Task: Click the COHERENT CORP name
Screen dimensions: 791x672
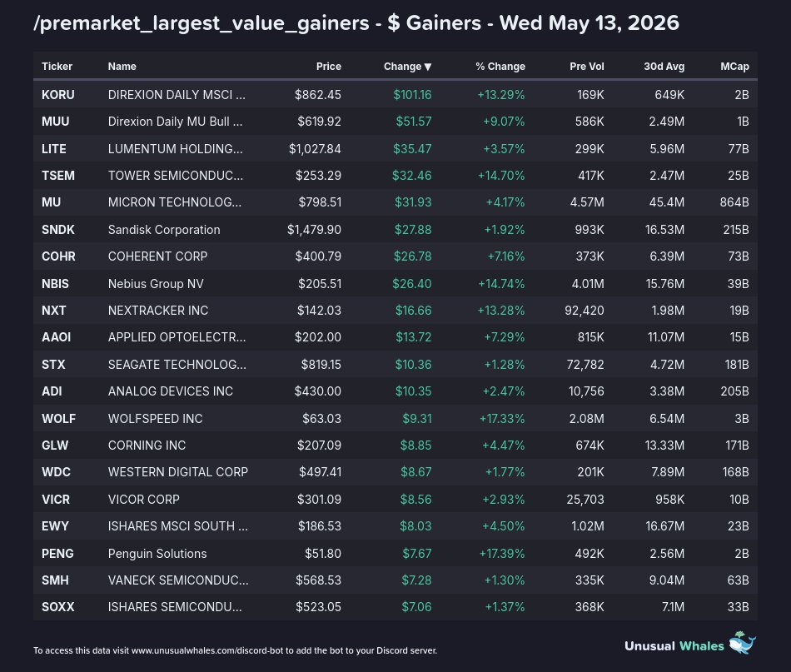Action: (x=157, y=256)
